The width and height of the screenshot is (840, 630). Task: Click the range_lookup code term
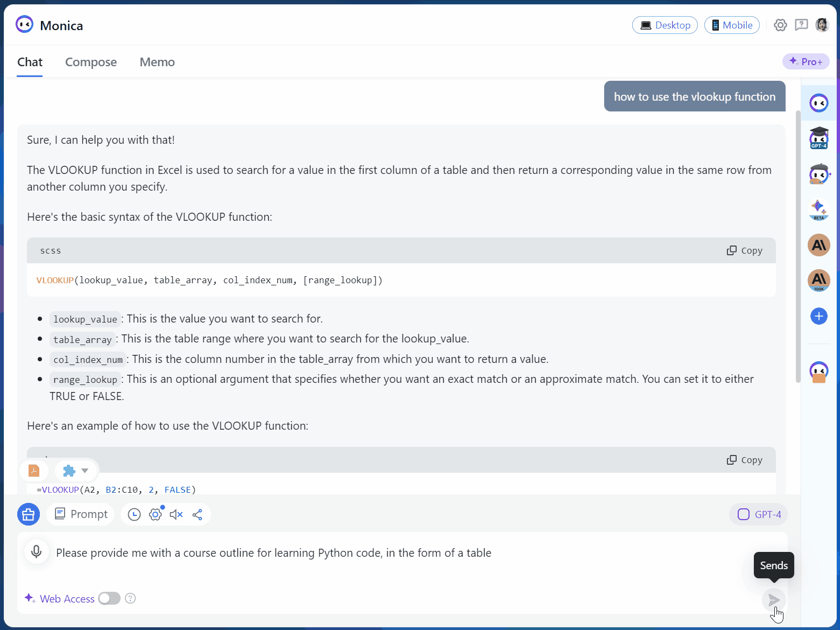pos(85,380)
